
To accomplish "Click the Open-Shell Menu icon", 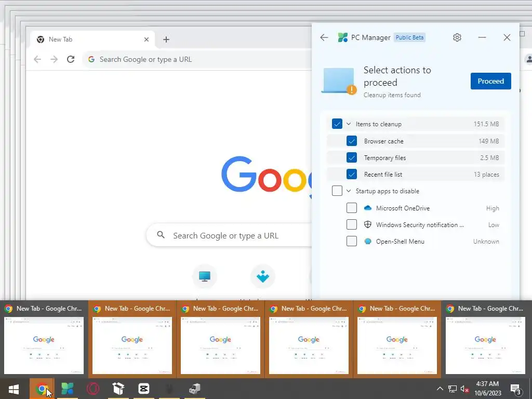I will [367, 241].
